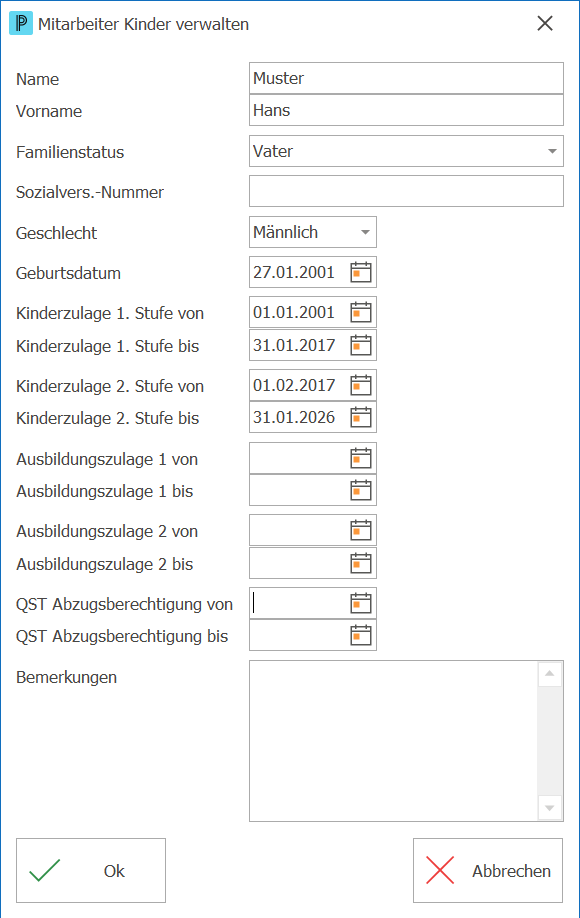
Task: Open calendar for Kinderzulage 2. Stufe bis
Action: tap(361, 417)
